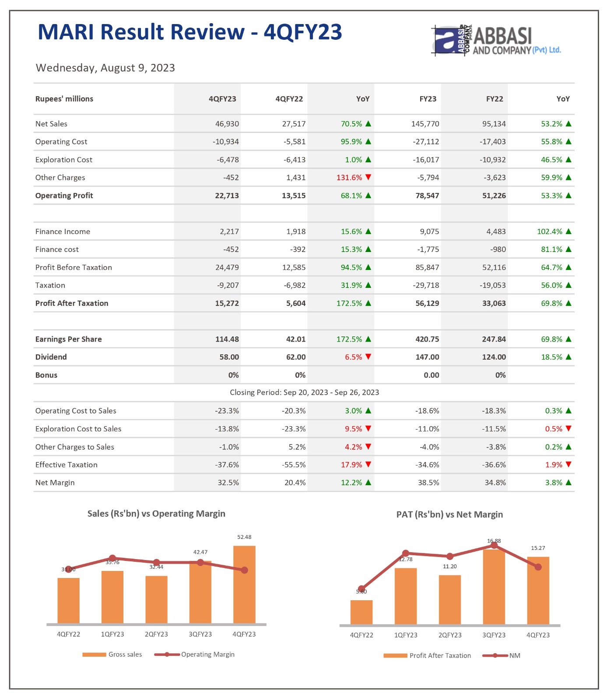This screenshot has width=607, height=700.
Task: Click green up arrow beside 70.5% Net Sales
Action: pyautogui.click(x=368, y=124)
